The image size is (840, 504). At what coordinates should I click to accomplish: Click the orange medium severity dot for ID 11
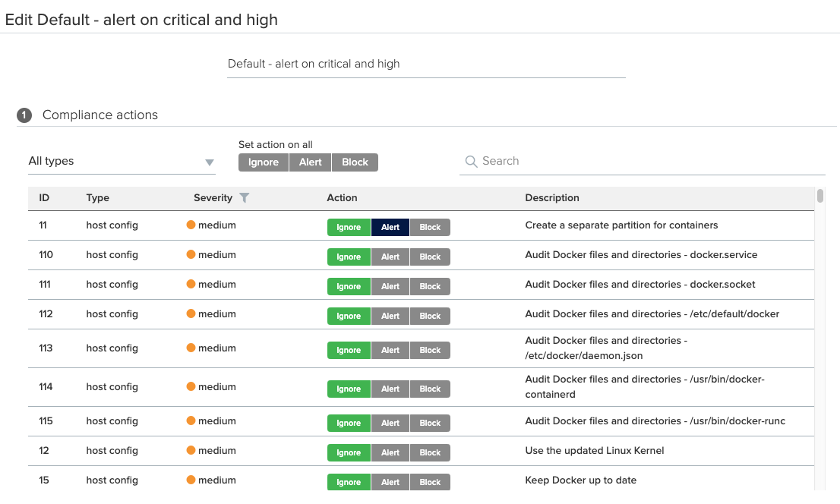tap(191, 225)
